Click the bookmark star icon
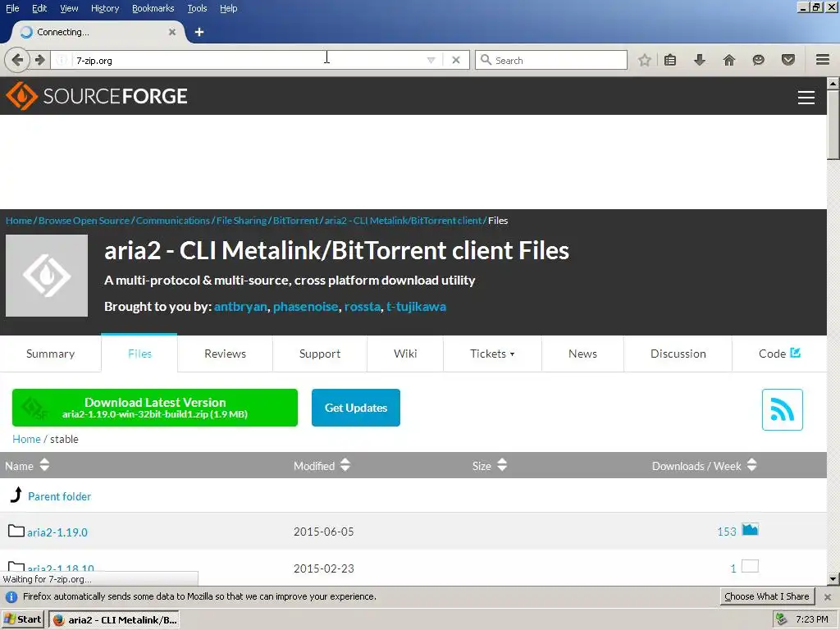840x630 pixels. pos(645,60)
